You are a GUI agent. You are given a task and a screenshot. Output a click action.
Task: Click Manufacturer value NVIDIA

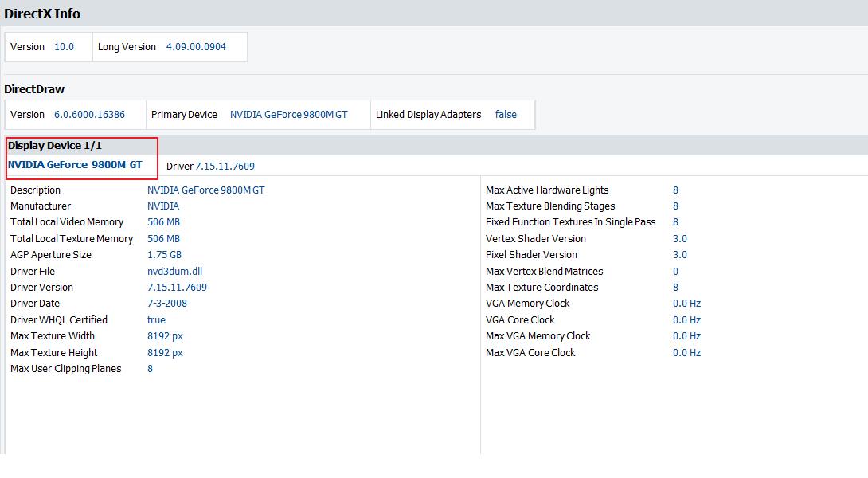[163, 206]
